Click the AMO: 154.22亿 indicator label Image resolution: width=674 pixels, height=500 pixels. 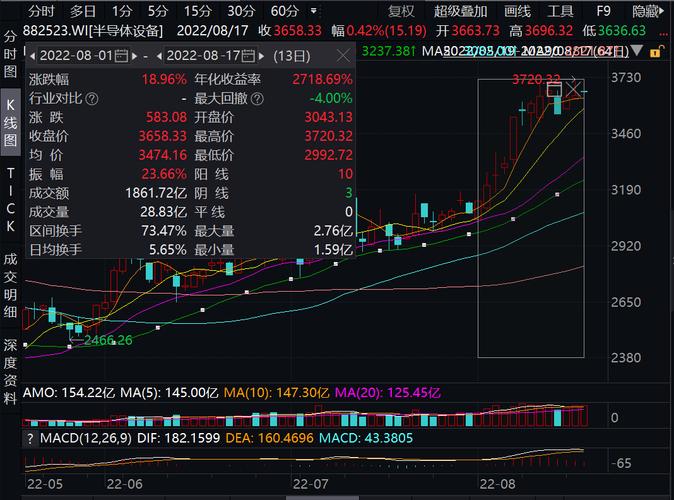(x=69, y=393)
